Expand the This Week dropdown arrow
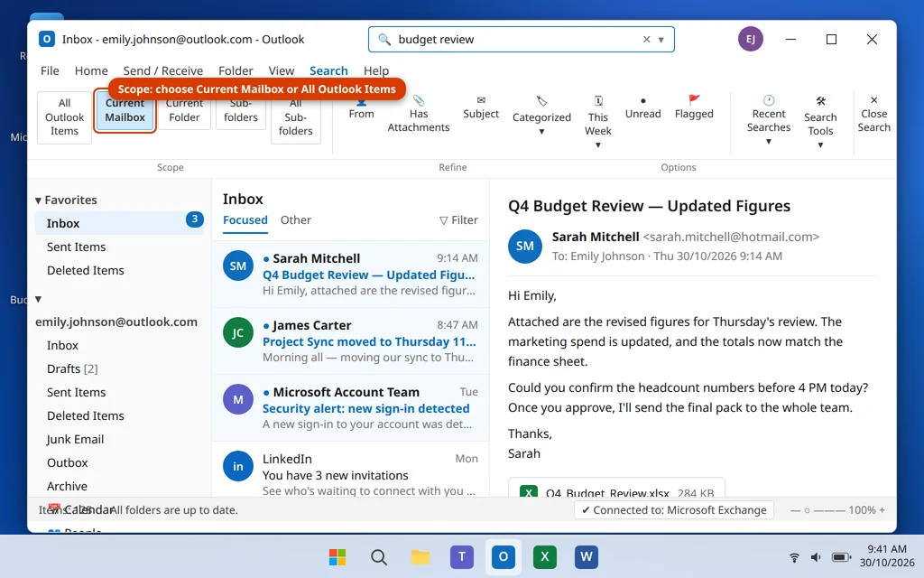Screen dimensions: 924x578 597,145
